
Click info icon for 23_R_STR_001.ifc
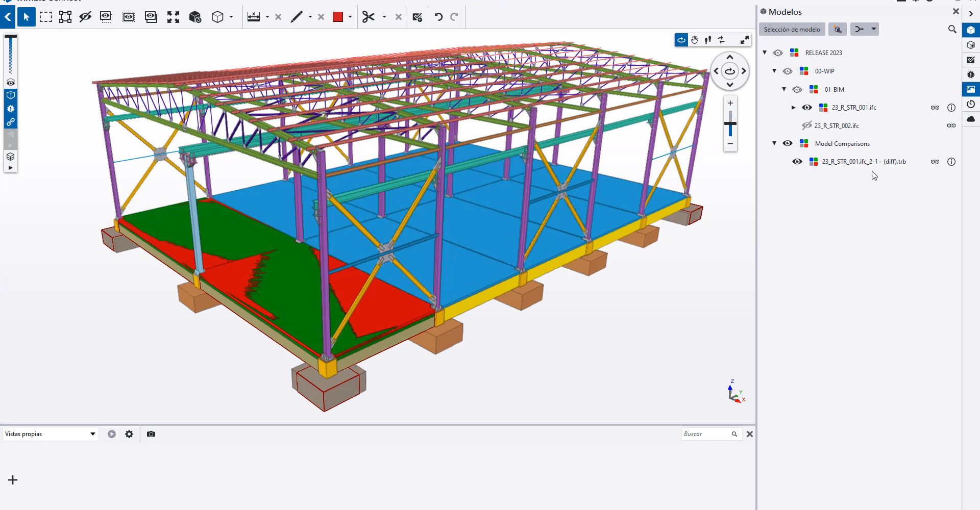pos(951,108)
